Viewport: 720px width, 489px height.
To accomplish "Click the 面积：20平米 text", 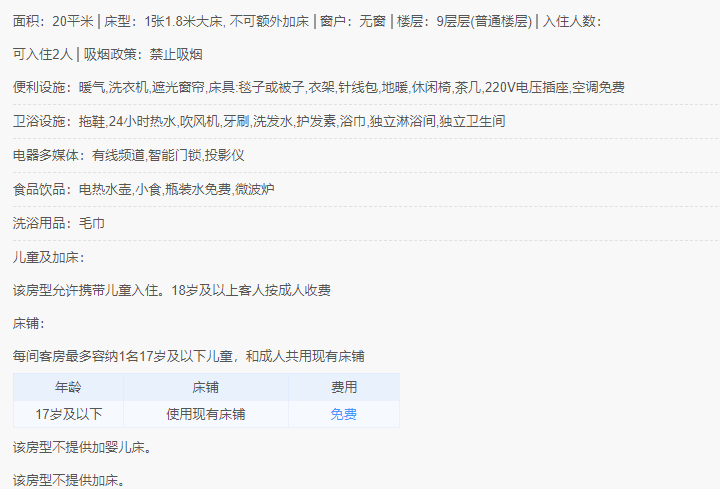I will (x=53, y=21).
